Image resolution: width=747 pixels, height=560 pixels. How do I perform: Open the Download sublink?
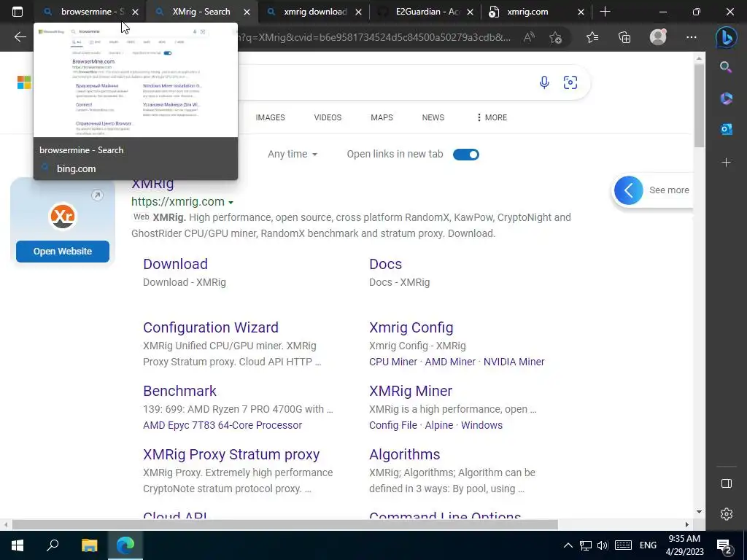[x=175, y=264]
